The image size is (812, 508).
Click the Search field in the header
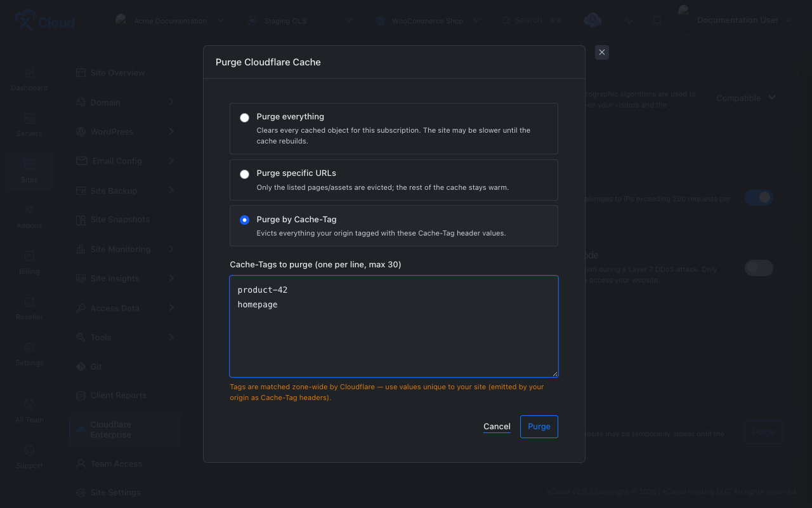point(532,20)
